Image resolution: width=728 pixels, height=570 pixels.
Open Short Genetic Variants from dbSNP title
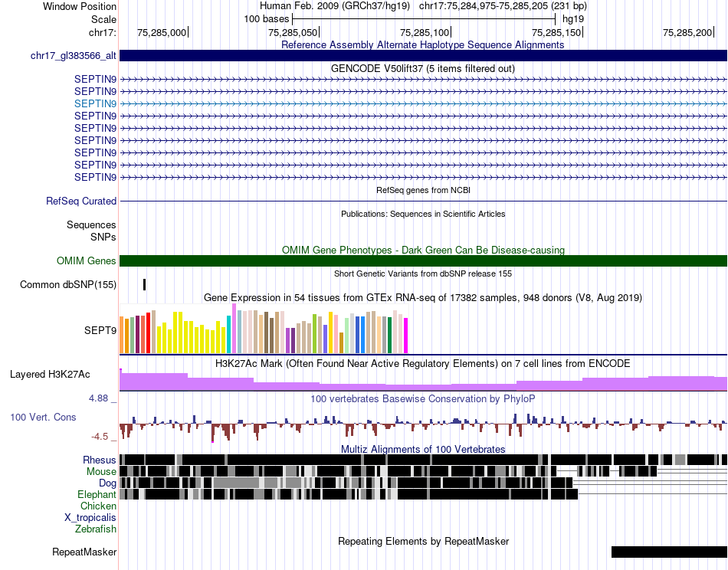(423, 274)
